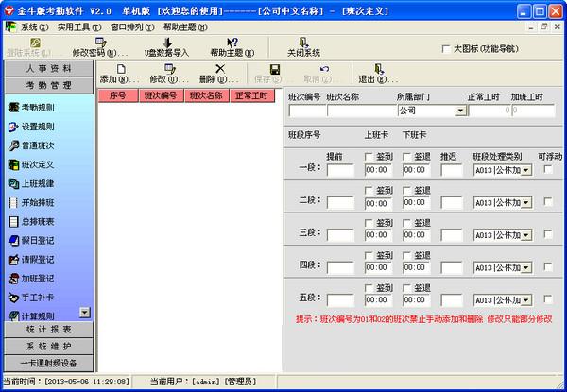Viewport: 567px width, 392px height.
Task: Open the 所属部门 dropdown
Action: point(461,111)
